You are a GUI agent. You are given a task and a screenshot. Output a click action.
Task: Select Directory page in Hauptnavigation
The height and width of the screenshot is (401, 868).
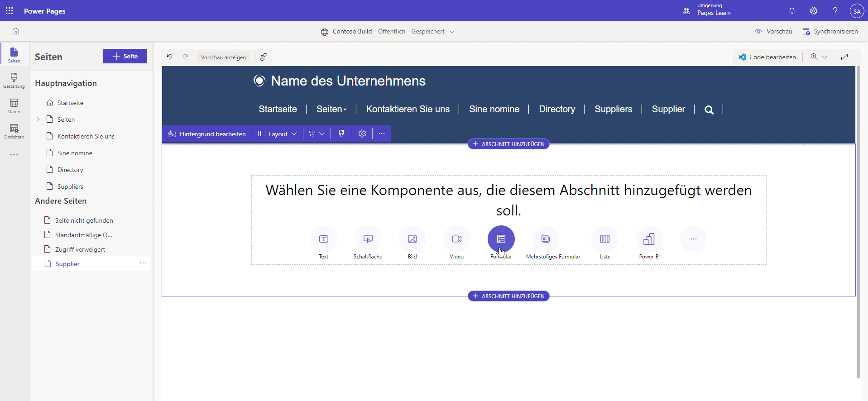(70, 170)
